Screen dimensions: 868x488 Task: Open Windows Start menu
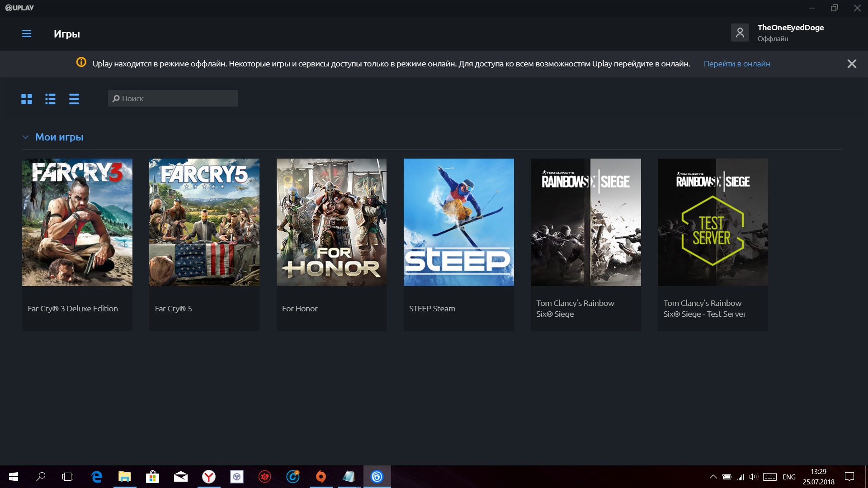tap(14, 477)
